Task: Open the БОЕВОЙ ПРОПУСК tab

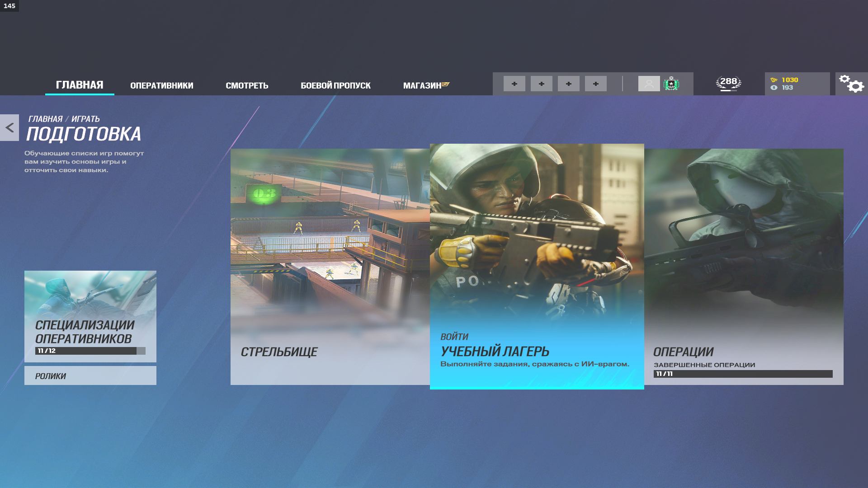Action: tap(335, 85)
